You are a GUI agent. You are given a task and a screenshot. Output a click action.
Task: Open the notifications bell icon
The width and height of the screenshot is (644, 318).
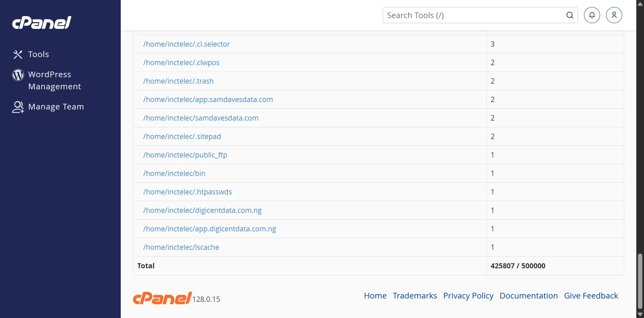[x=592, y=15]
